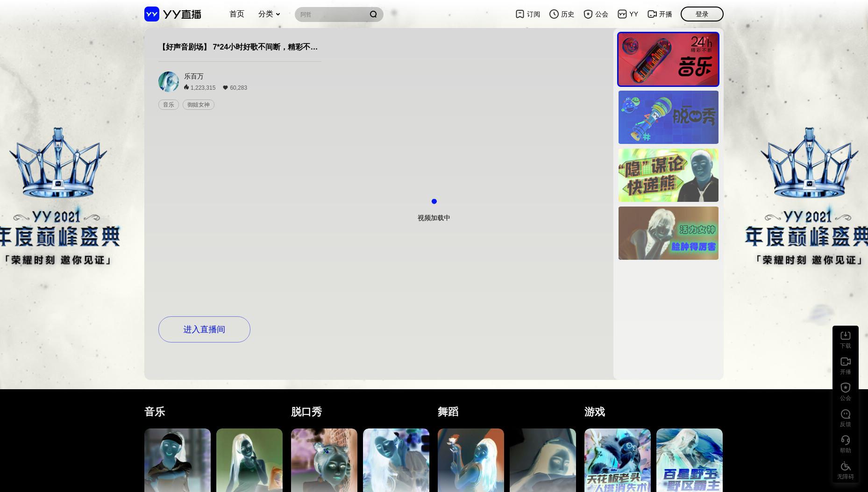Open the 音乐 section heading
The image size is (868, 492).
coord(155,412)
